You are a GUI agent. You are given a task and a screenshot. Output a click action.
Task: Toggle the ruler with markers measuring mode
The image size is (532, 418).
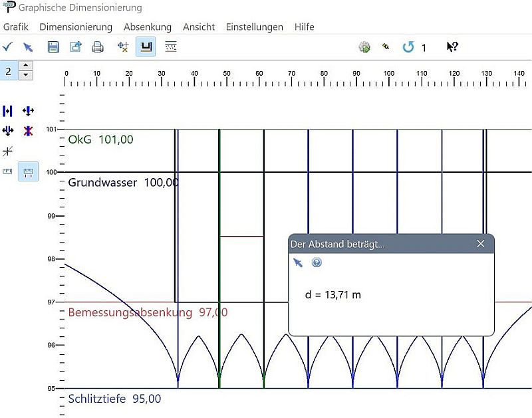tap(28, 171)
